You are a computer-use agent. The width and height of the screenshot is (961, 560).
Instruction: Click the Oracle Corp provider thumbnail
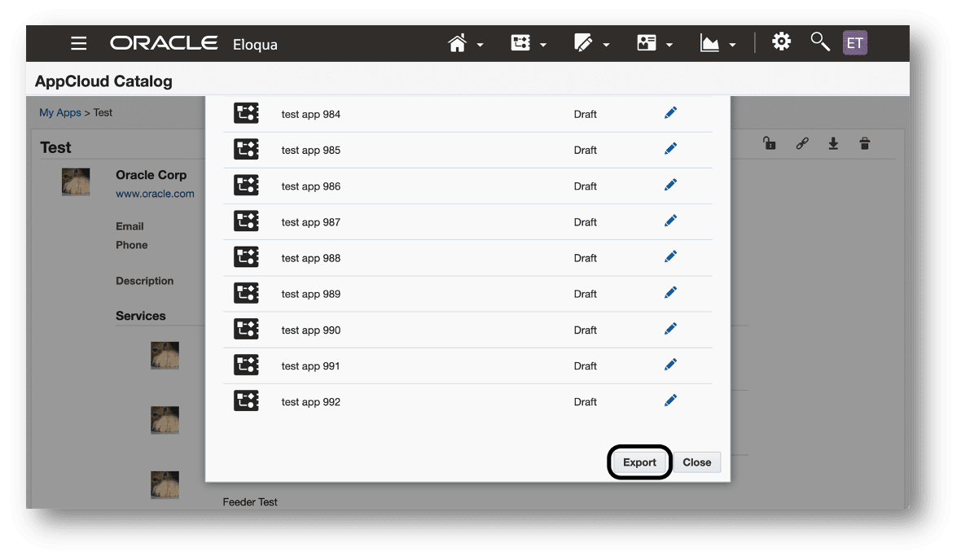point(76,182)
